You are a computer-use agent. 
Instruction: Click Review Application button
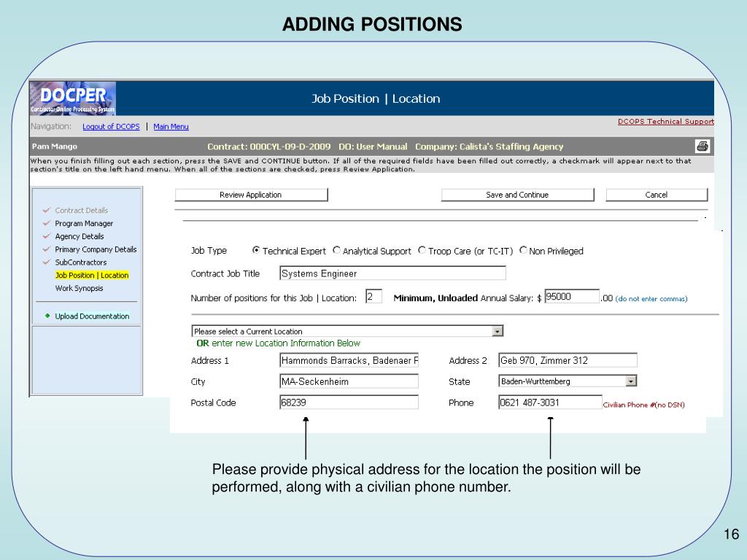[x=251, y=195]
